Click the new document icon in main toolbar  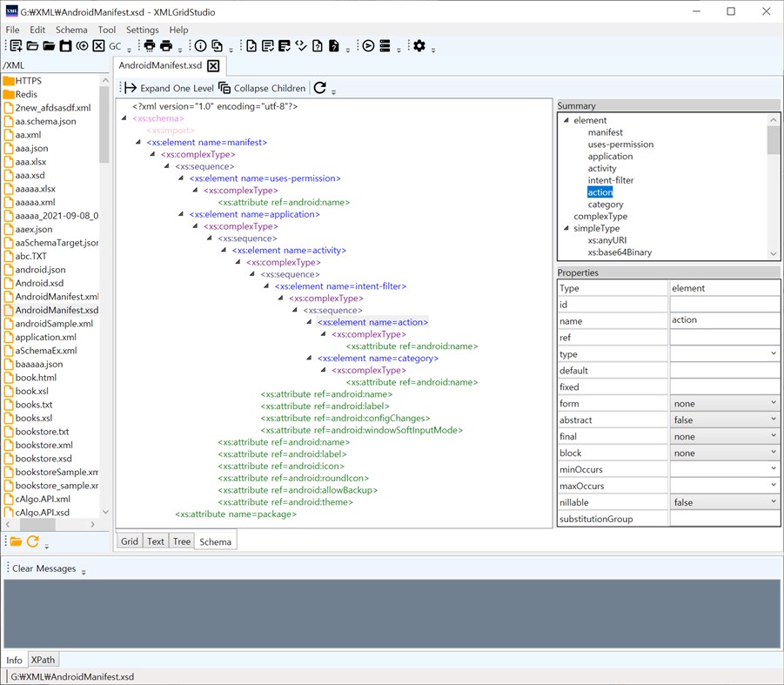tap(16, 46)
